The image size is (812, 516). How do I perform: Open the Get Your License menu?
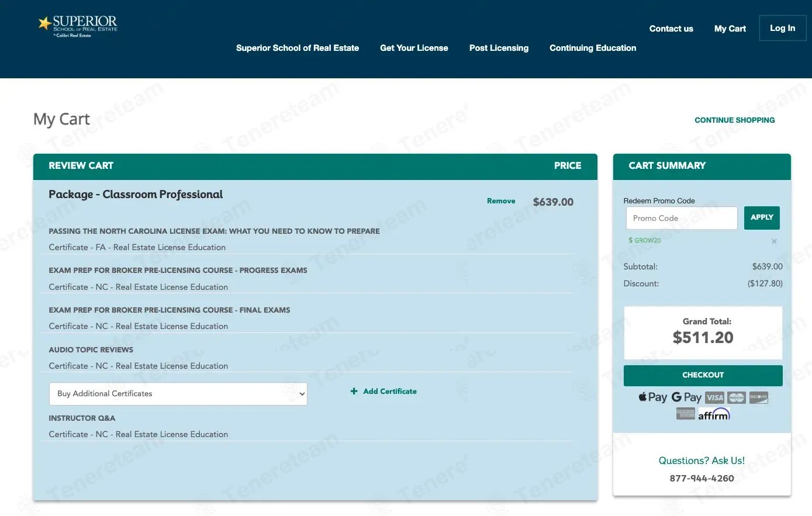pos(414,48)
